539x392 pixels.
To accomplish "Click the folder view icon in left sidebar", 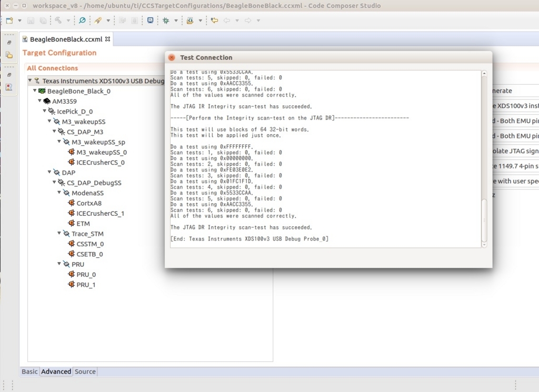I will click(x=9, y=55).
